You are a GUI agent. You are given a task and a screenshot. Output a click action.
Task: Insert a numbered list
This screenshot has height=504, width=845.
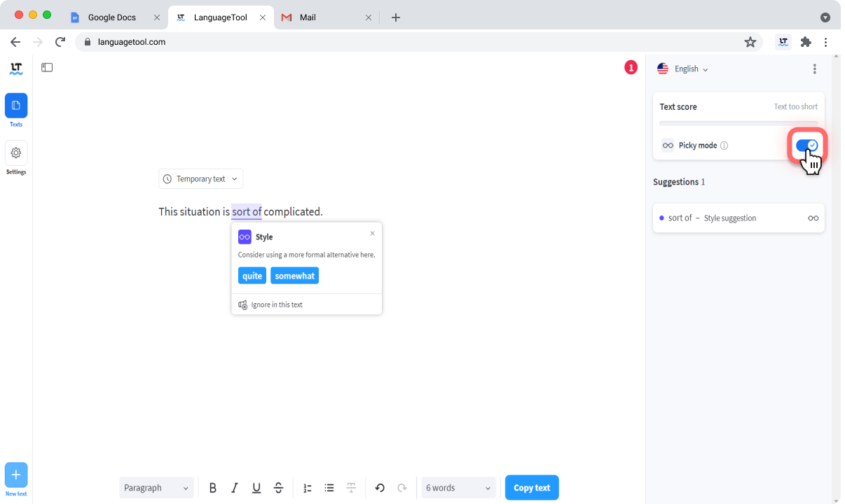pyautogui.click(x=308, y=488)
